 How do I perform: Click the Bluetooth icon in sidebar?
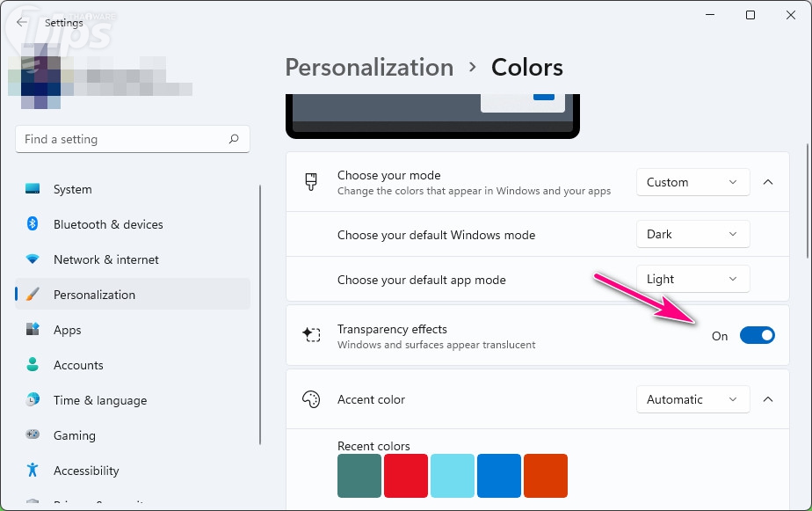click(x=33, y=224)
